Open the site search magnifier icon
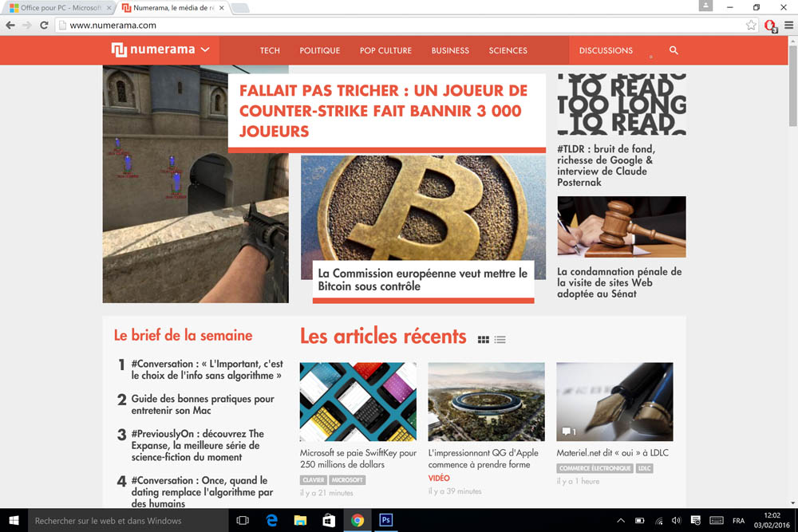 pyautogui.click(x=674, y=50)
